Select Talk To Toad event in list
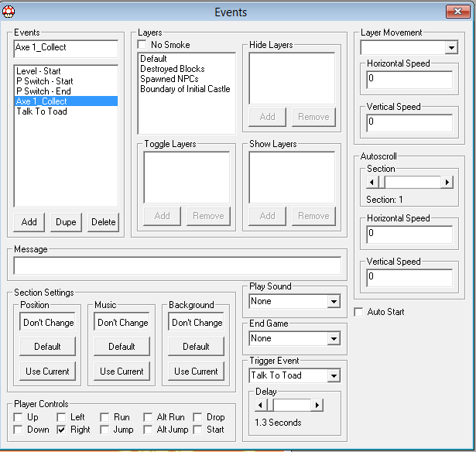Screen dimensions: 476x452 pos(67,111)
